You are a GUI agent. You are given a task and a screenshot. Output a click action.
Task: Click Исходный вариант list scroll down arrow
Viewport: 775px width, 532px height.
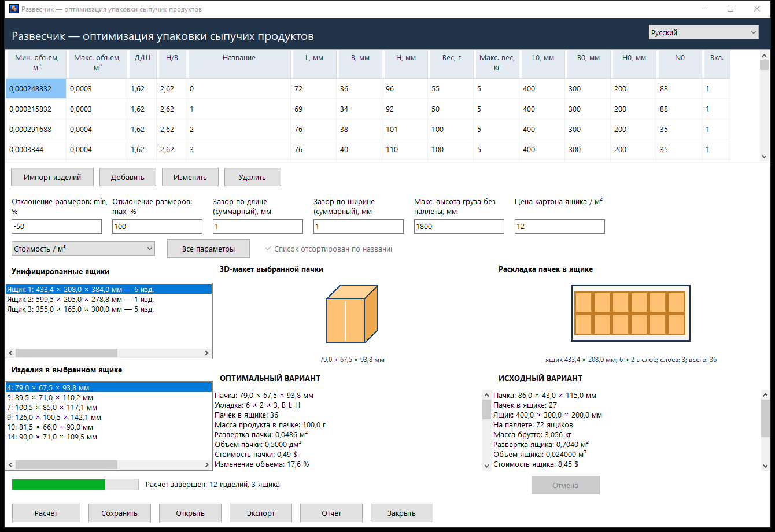coord(765,465)
